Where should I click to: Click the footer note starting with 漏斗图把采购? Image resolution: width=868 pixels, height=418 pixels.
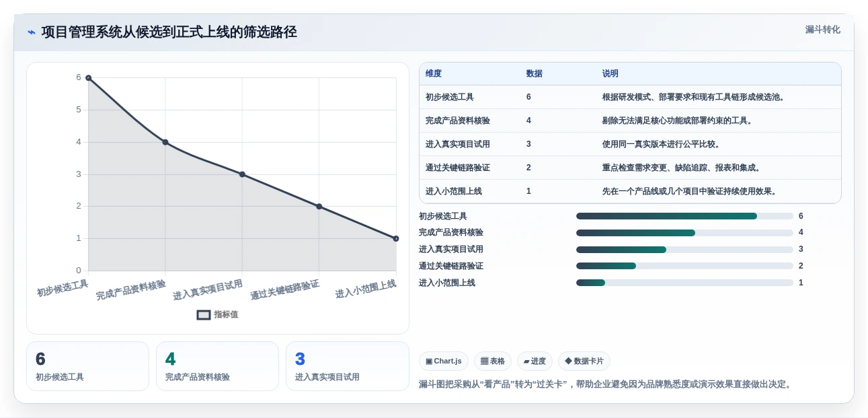click(606, 384)
